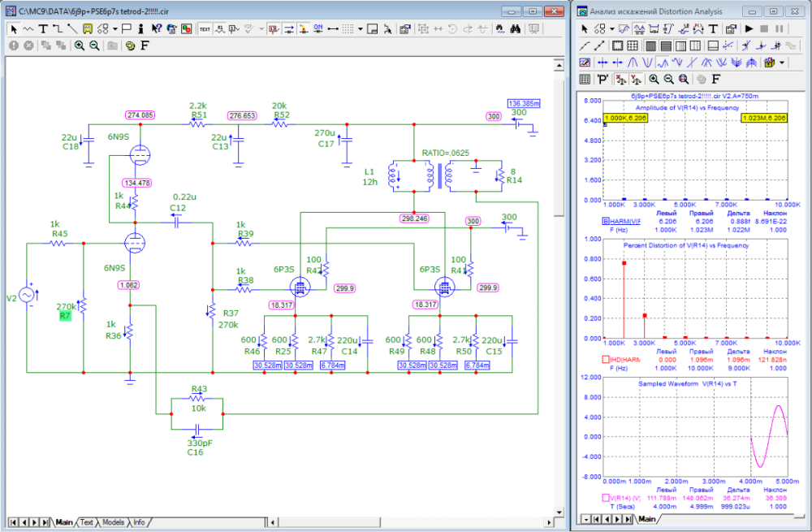
Task: Toggle the IHD(HARM) trace checkbox
Action: pos(606,359)
